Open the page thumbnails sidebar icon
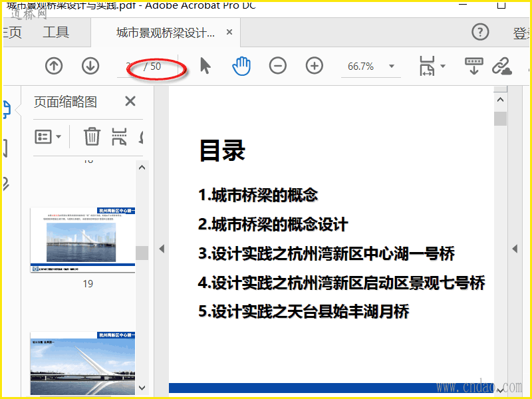This screenshot has height=399, width=532. click(6, 109)
